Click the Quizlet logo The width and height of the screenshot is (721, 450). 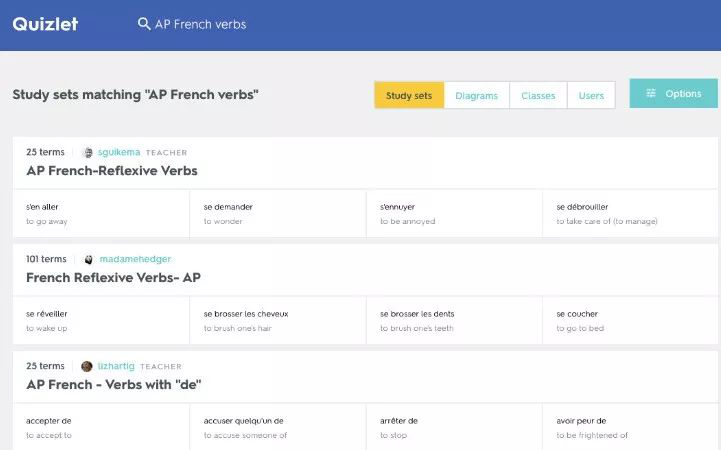click(45, 24)
